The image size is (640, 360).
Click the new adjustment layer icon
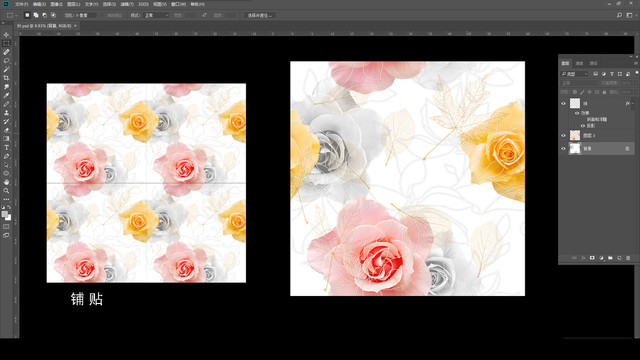pos(601,258)
